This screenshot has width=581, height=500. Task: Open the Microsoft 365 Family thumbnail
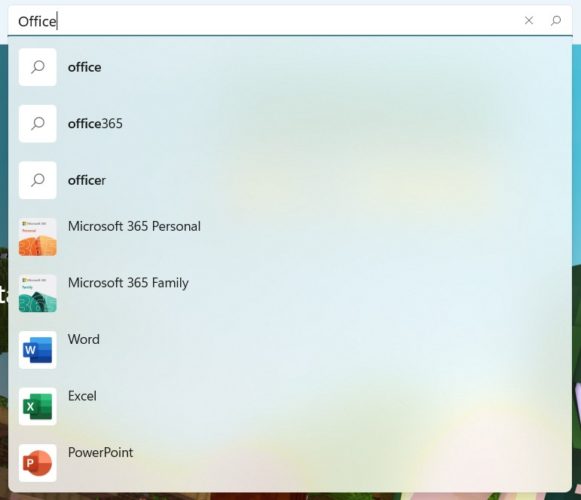[38, 293]
